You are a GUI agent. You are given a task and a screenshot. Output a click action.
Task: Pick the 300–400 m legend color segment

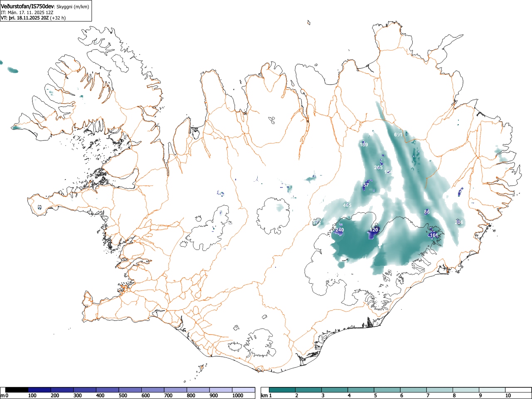coord(85,390)
